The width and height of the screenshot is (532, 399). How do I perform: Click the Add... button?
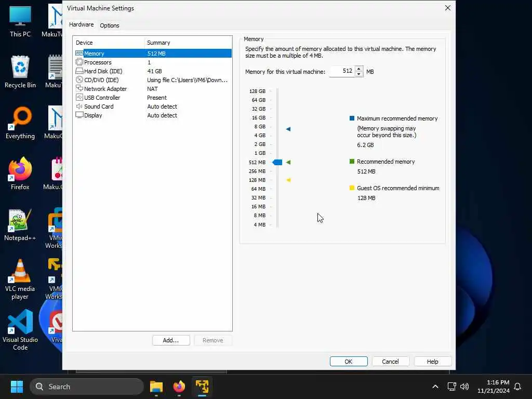click(x=171, y=340)
